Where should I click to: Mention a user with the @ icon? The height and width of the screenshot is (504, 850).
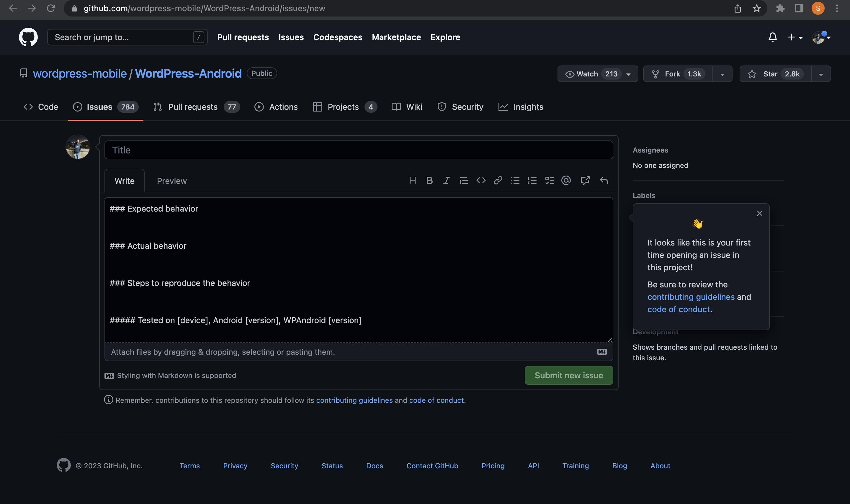pyautogui.click(x=566, y=180)
